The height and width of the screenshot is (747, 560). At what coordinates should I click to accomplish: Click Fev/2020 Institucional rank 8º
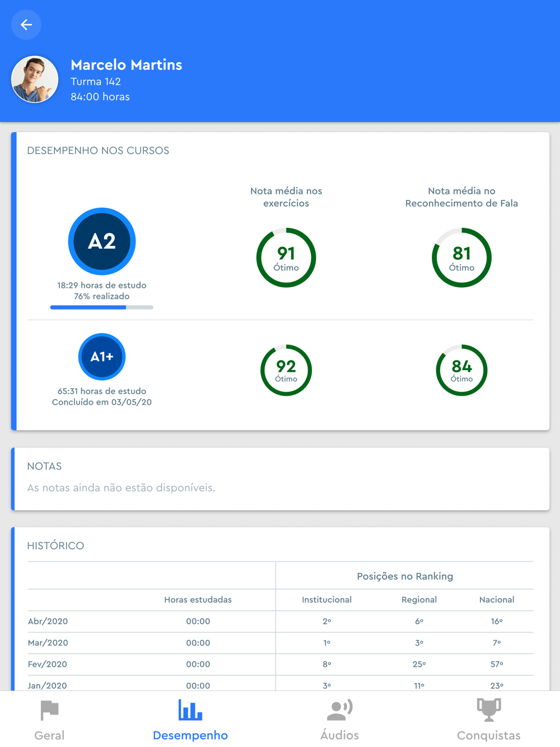(327, 664)
